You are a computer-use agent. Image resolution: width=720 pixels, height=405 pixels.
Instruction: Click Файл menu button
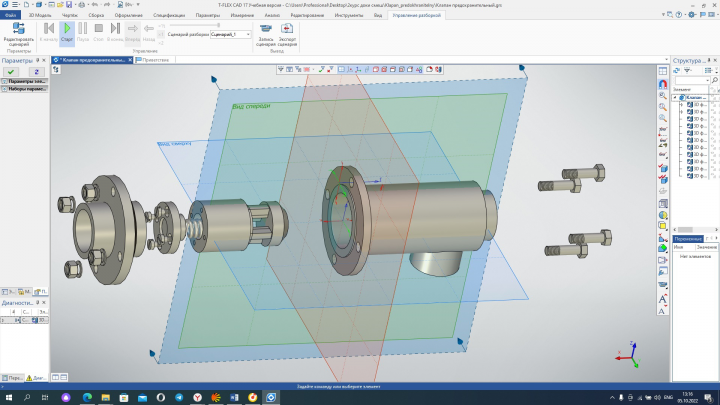11,15
